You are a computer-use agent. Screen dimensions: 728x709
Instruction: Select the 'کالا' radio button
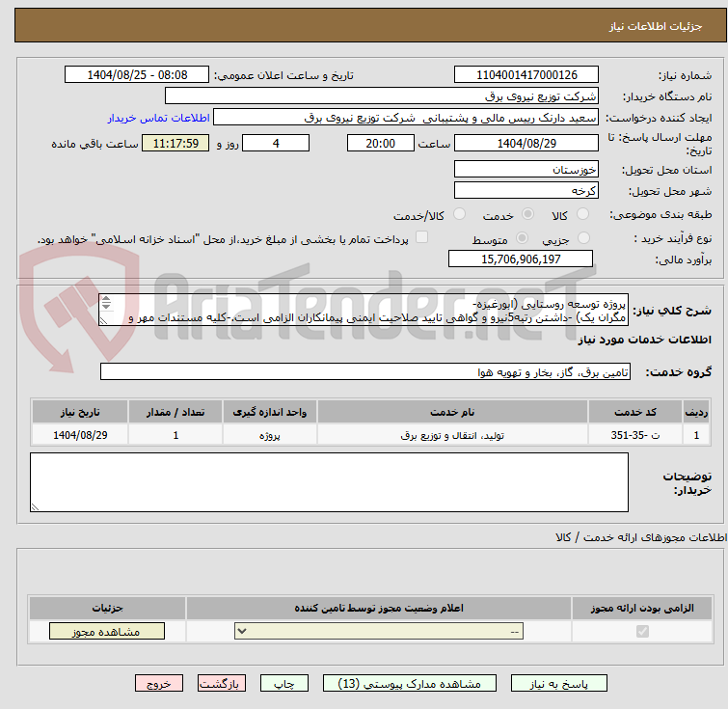582,214
